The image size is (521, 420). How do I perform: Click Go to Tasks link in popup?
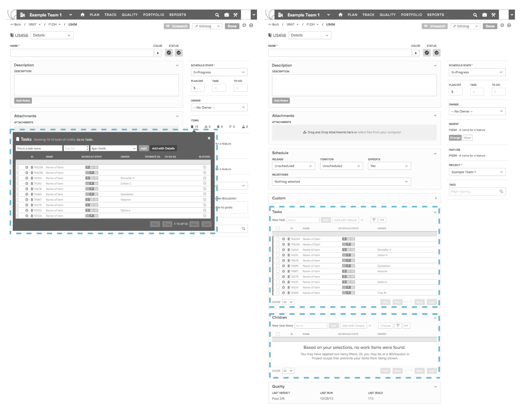tap(85, 140)
